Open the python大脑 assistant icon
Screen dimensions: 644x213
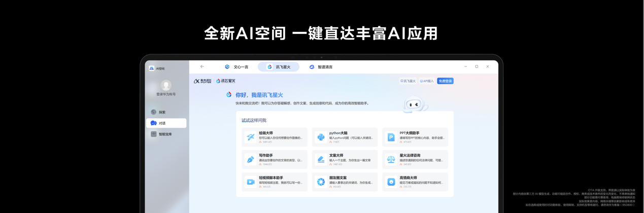click(x=321, y=137)
